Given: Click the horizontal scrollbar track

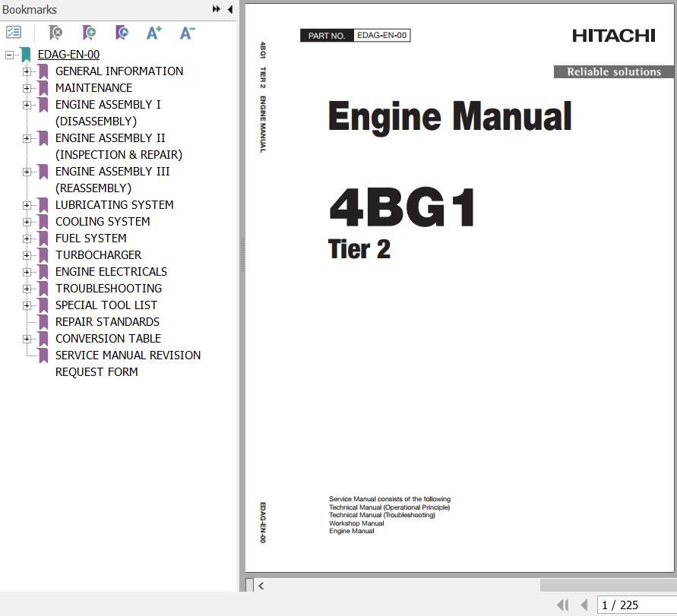Looking at the screenshot, I should (403, 586).
